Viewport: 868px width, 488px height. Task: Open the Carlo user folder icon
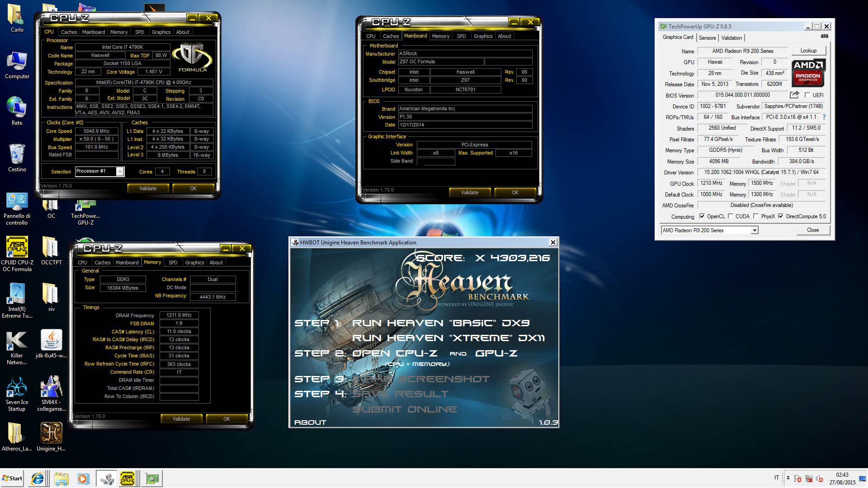(x=17, y=18)
